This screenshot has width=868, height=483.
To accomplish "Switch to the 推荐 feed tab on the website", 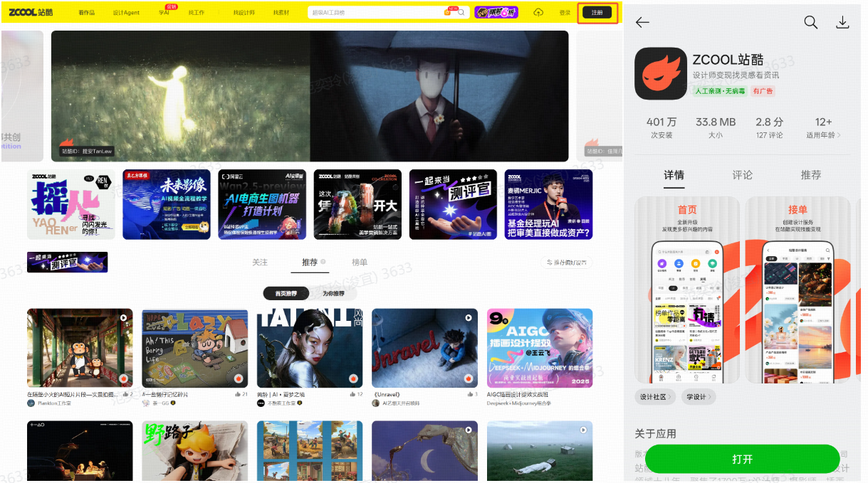I will pos(310,262).
